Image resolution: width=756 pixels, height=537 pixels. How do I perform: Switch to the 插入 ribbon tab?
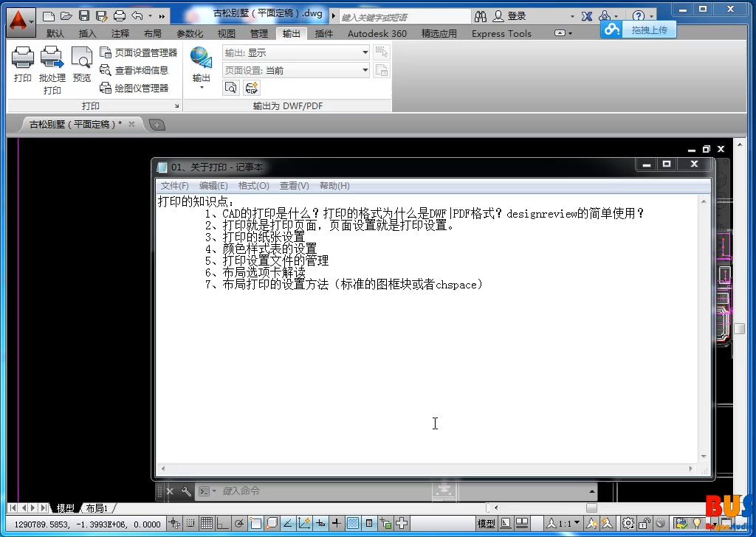point(87,33)
